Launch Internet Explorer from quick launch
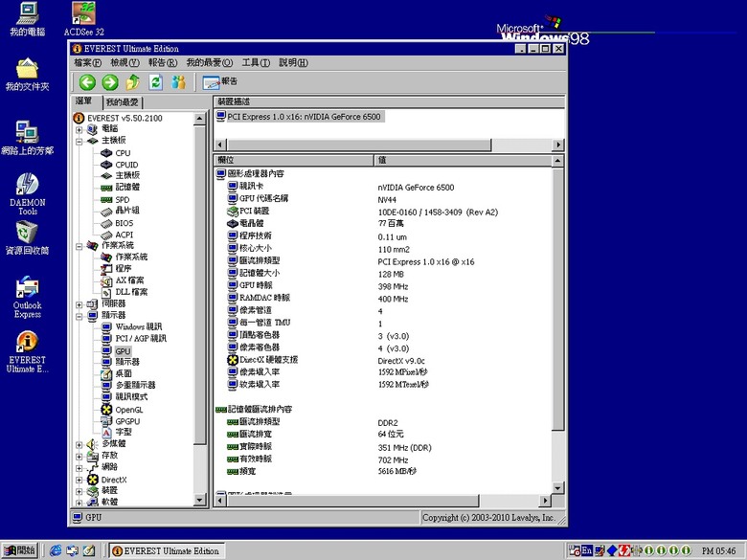747x560 pixels. coord(56,550)
